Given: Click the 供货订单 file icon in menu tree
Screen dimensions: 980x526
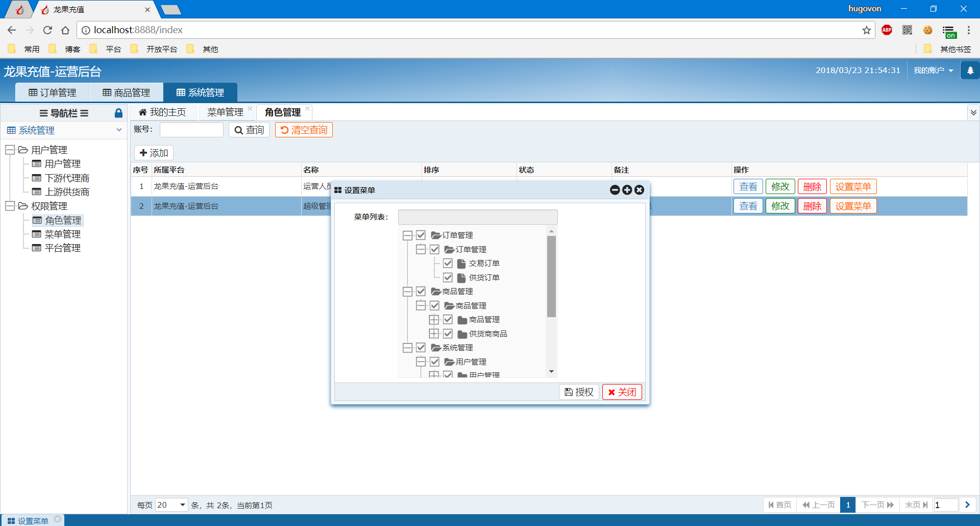Looking at the screenshot, I should tap(461, 278).
